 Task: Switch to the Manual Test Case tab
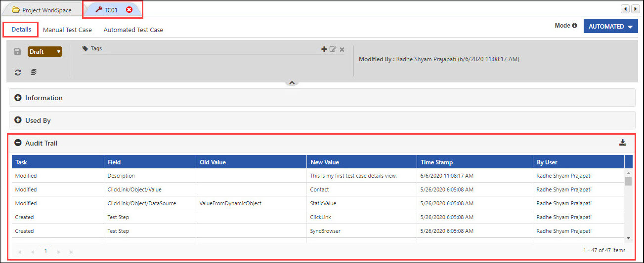click(67, 30)
